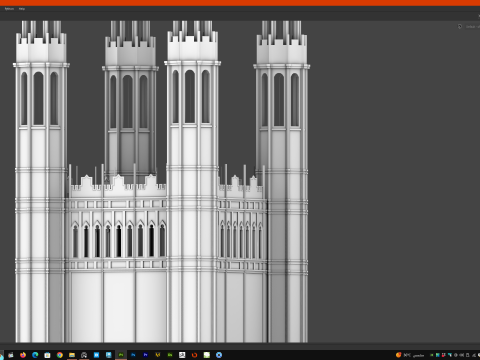Switch to the active green app on the taskbar
This screenshot has width=480, height=360.
pyautogui.click(x=121, y=355)
